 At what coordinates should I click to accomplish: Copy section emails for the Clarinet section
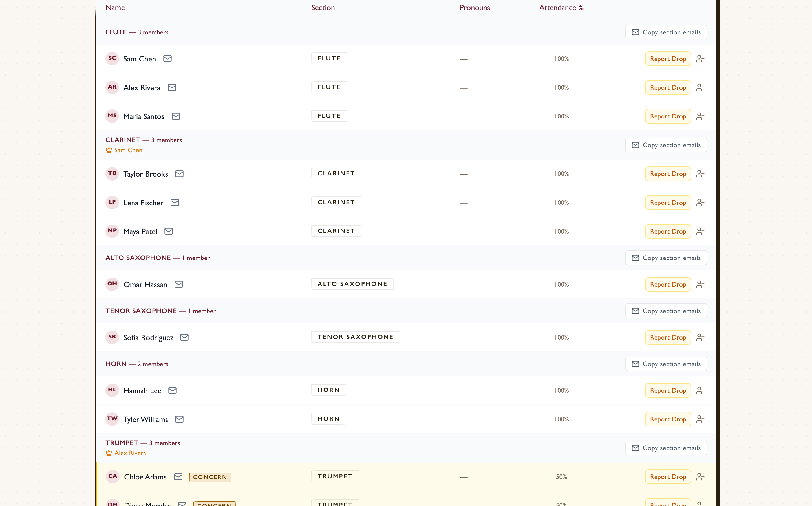click(x=666, y=145)
